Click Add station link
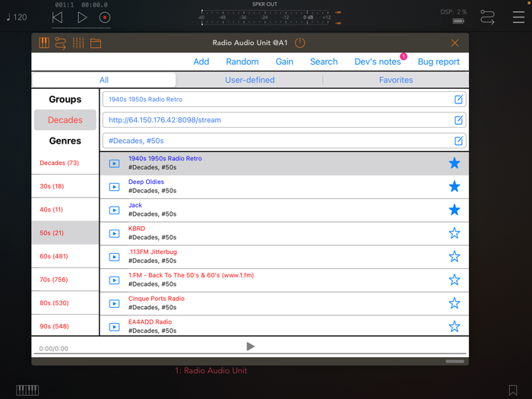Image resolution: width=532 pixels, height=399 pixels. pos(201,62)
